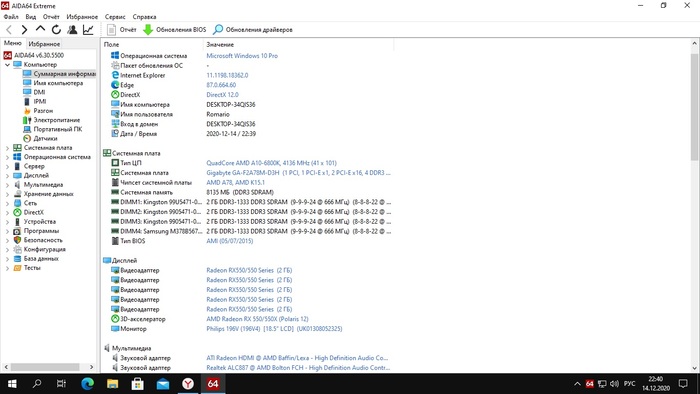The width and height of the screenshot is (700, 394).
Task: Select the База данных tree item
Action: (36, 258)
